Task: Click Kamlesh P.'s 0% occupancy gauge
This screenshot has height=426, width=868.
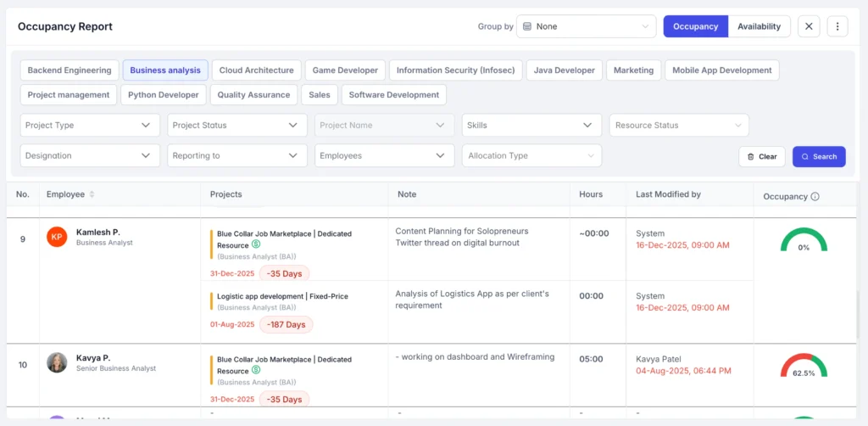Action: 804,240
